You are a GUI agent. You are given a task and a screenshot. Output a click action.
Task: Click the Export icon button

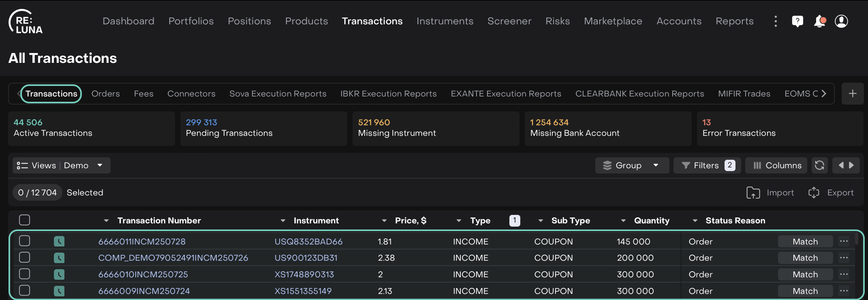pos(814,193)
